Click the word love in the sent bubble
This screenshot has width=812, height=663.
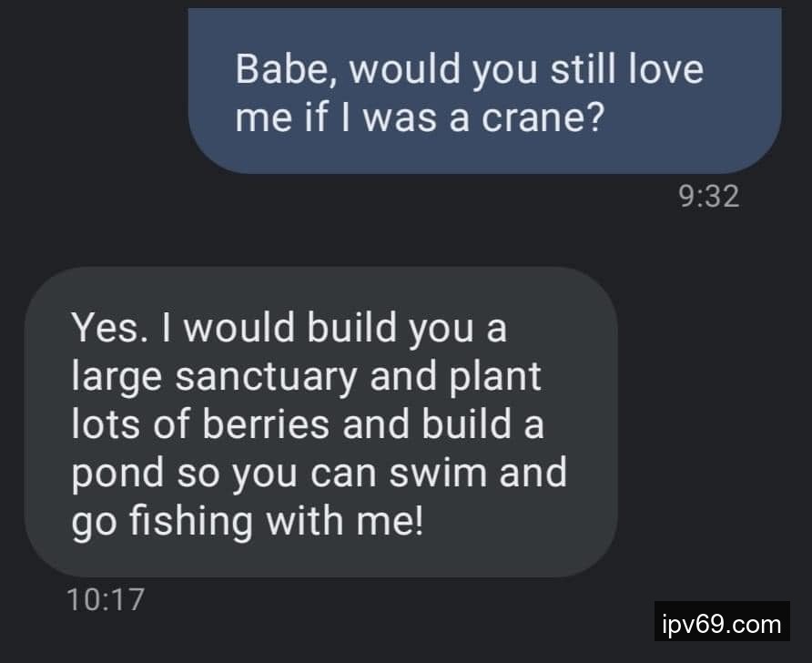click(666, 70)
